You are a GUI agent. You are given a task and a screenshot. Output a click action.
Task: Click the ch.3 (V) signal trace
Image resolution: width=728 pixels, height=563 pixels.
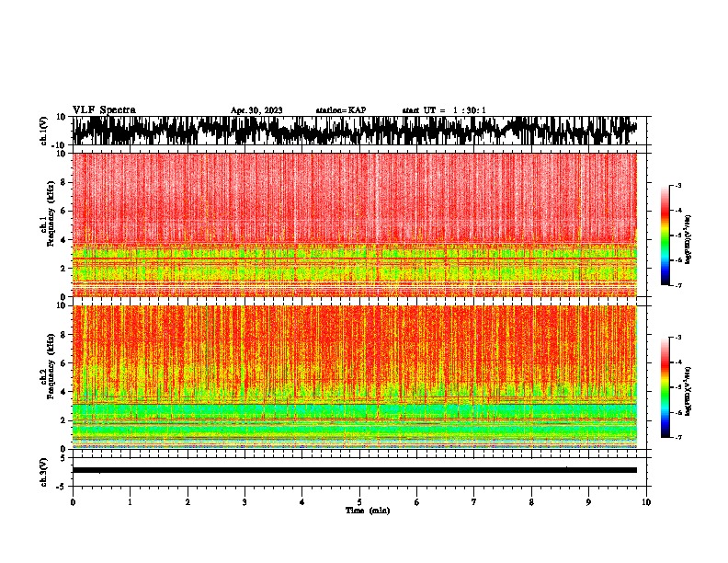(355, 470)
